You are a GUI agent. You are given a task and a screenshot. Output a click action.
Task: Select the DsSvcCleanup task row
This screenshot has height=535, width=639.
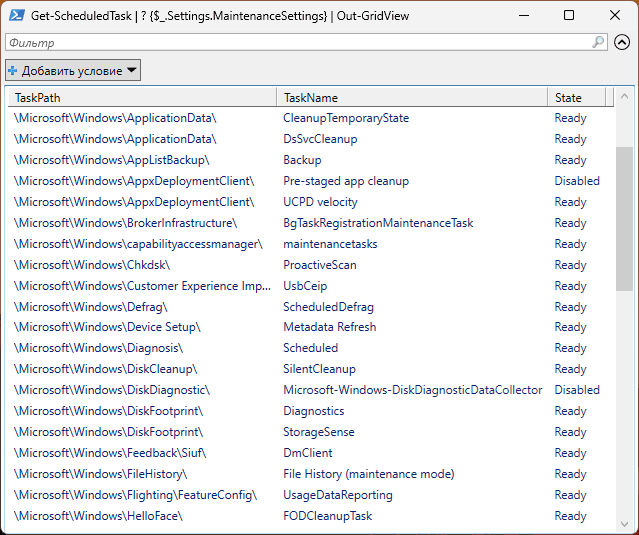point(311,139)
